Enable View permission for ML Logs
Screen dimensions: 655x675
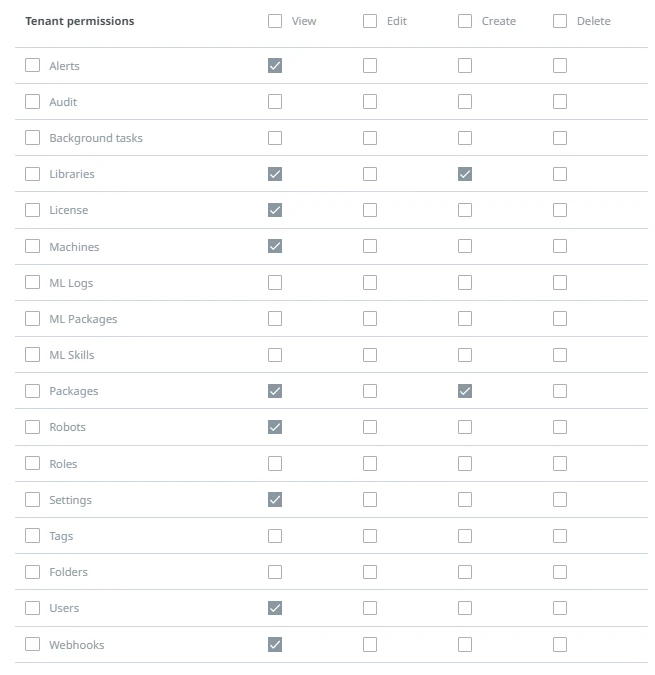(x=275, y=283)
